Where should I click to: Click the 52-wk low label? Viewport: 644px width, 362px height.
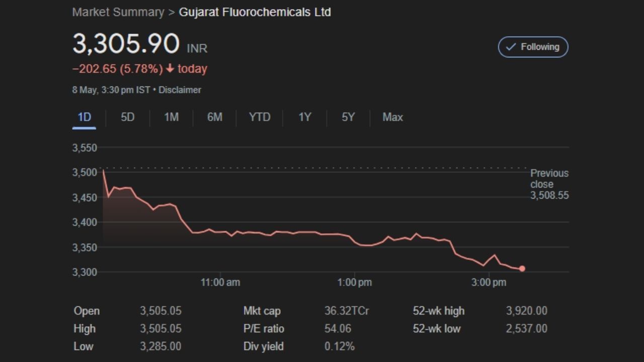tap(437, 328)
